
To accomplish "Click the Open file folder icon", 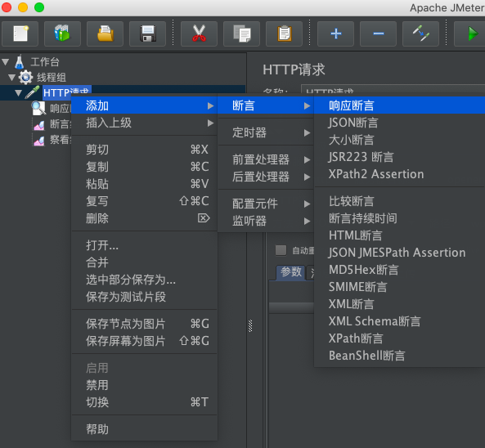I will click(x=106, y=34).
